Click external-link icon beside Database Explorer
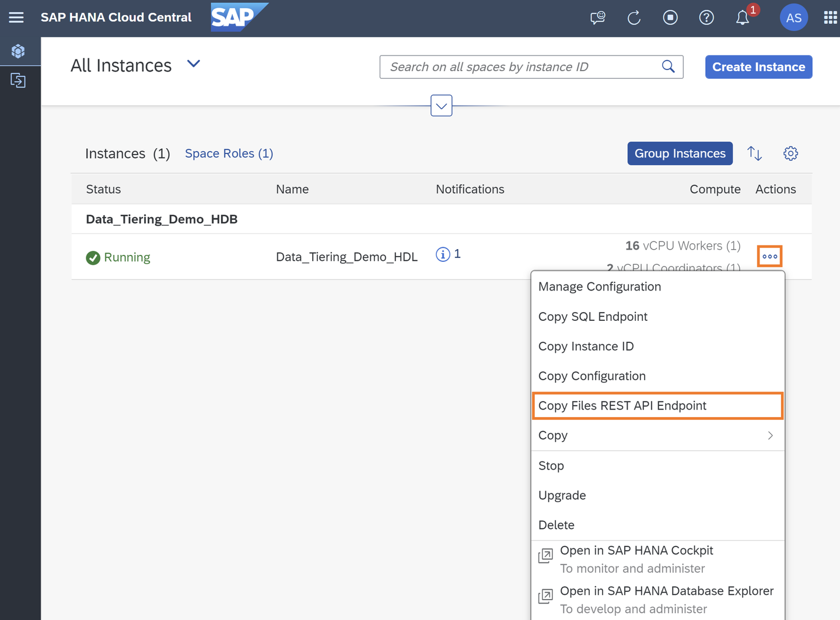 click(x=545, y=596)
